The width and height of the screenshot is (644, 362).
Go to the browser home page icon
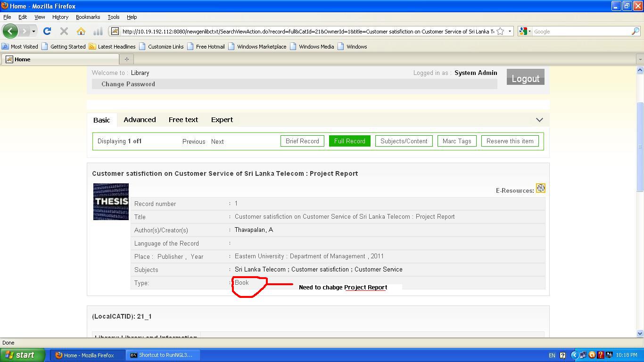(81, 32)
